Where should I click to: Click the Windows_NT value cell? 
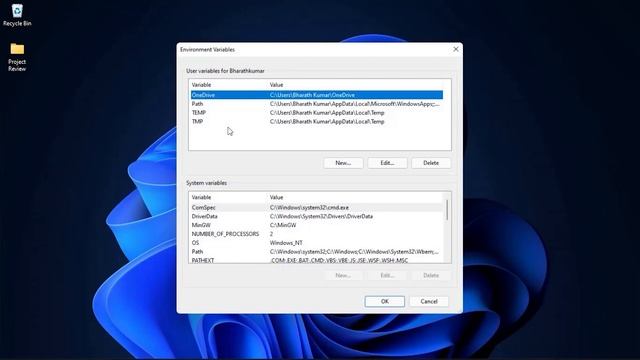tap(286, 243)
